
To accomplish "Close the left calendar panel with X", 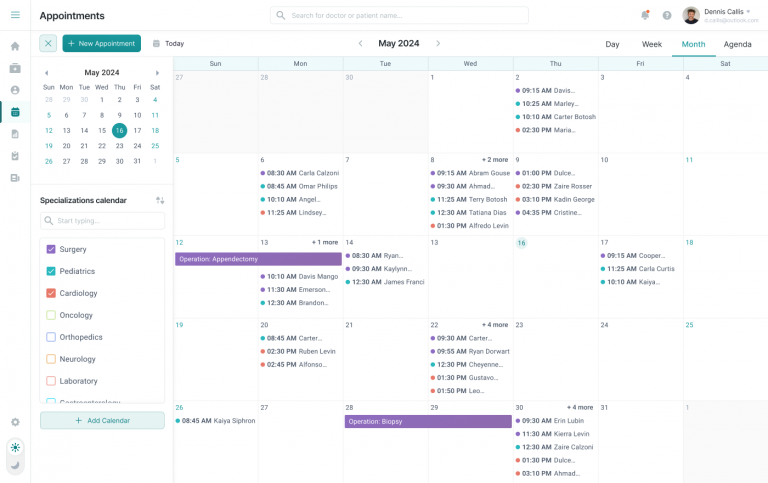I will pos(48,43).
